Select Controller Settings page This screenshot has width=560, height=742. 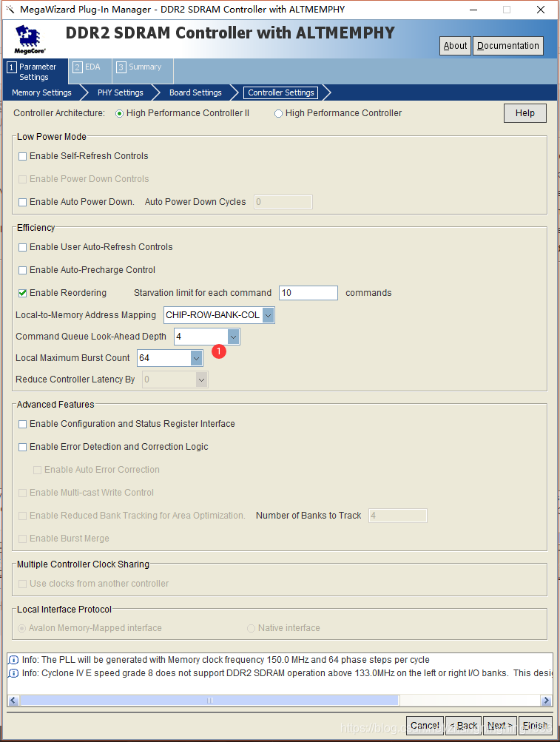pyautogui.click(x=280, y=92)
